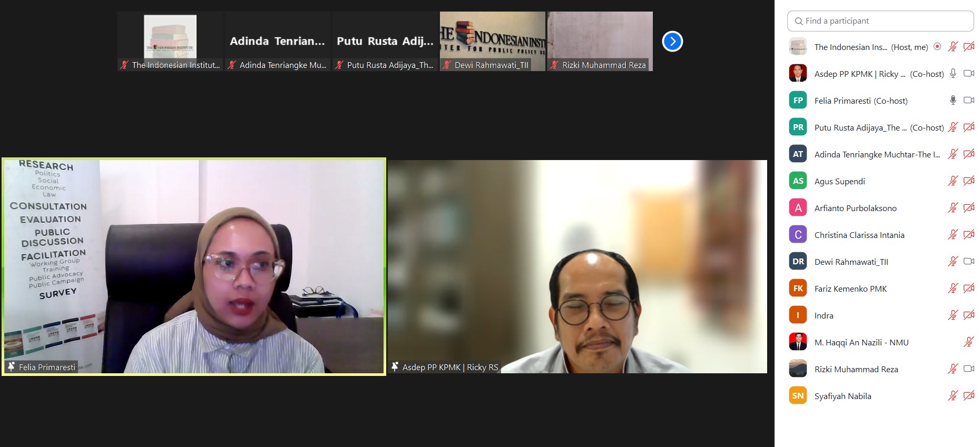Click the pin icon on Asdep PP KPMK video
The height and width of the screenshot is (447, 980).
(x=395, y=366)
